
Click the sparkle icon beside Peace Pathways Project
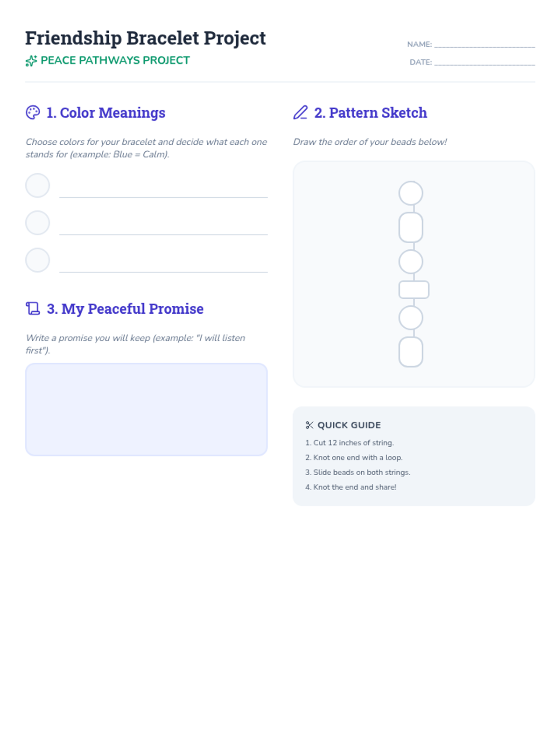(x=31, y=61)
